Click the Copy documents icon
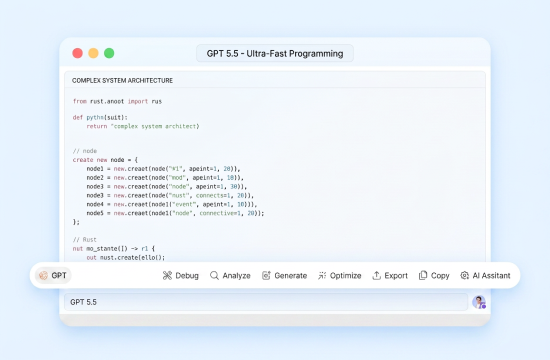Screen dimensions: 550x360 click(x=423, y=275)
